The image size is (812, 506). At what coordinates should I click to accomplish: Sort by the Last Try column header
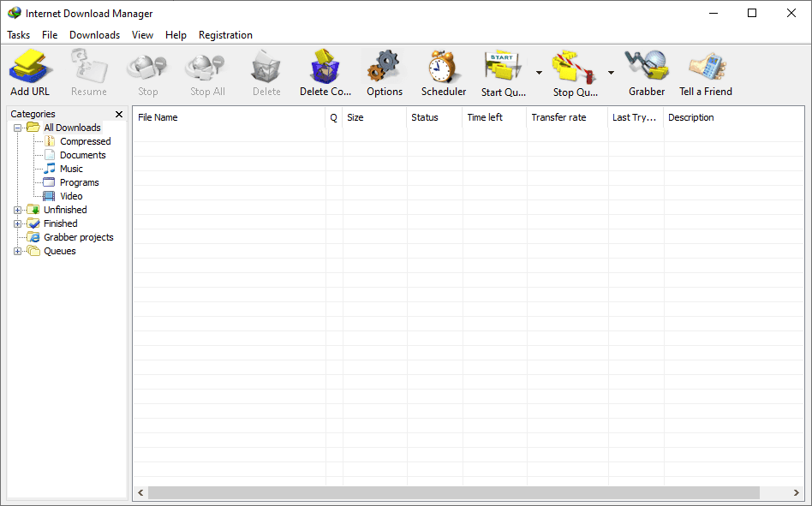coord(636,117)
